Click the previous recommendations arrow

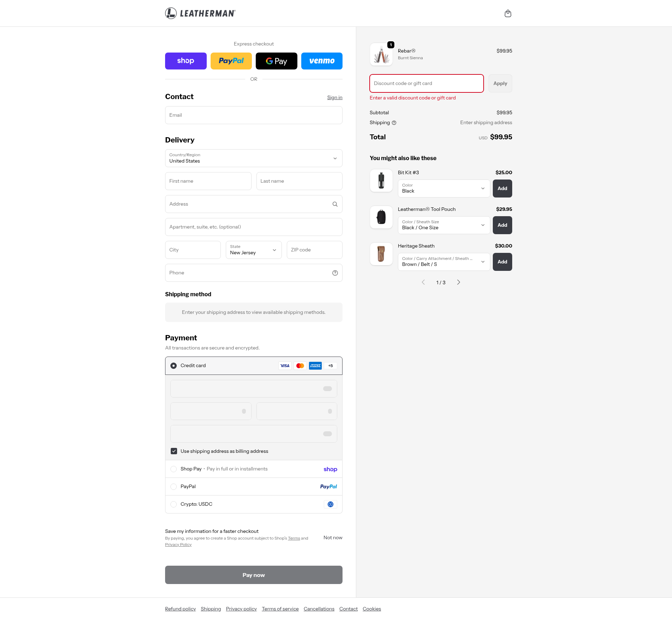pyautogui.click(x=423, y=282)
